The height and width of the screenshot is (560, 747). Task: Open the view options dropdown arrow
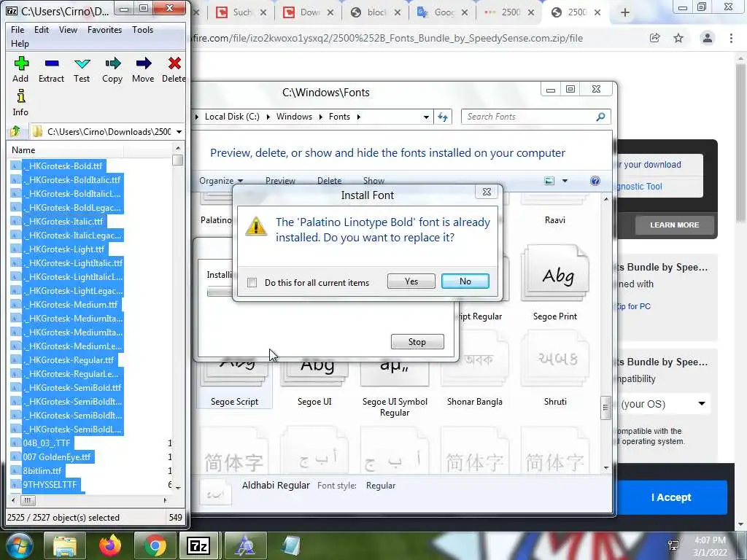(x=565, y=181)
